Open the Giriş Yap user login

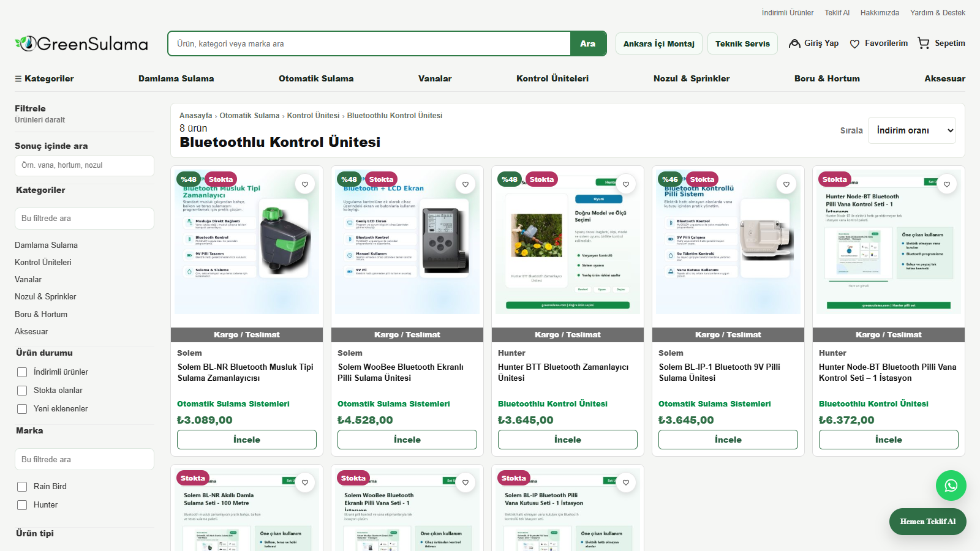click(813, 43)
